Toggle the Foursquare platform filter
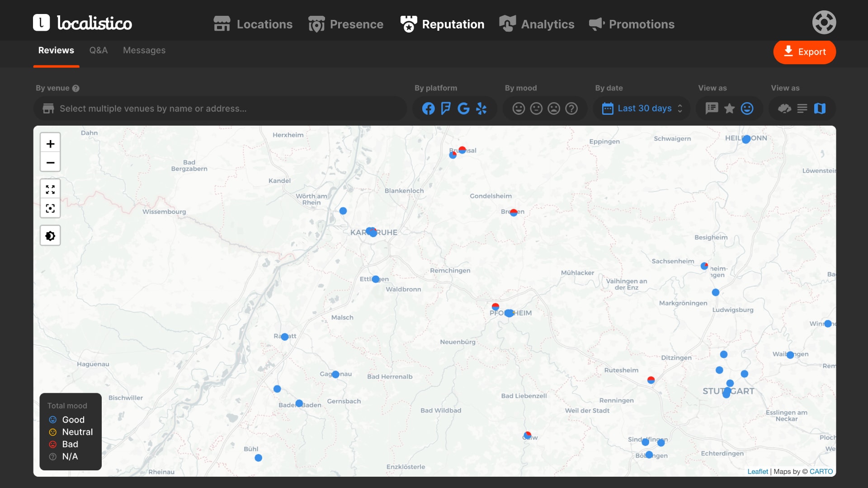Screen dimensions: 868x488 446,108
